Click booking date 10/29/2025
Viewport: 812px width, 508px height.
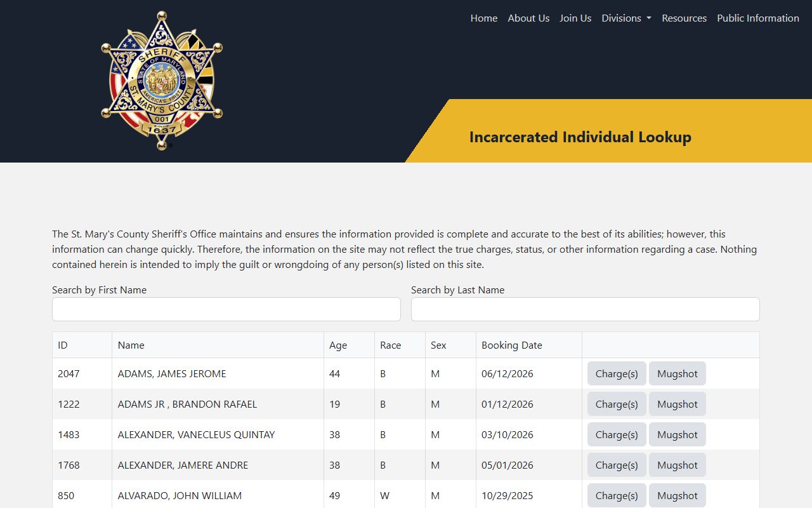point(507,495)
